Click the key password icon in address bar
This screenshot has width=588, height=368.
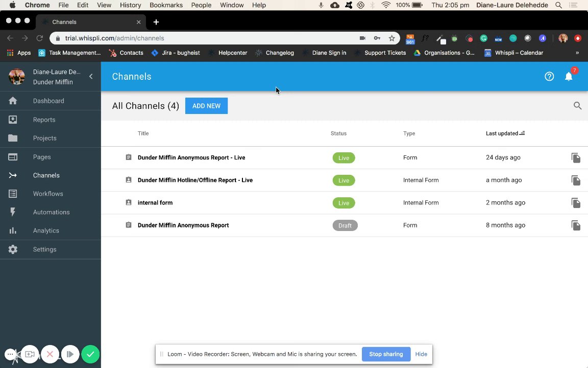click(377, 38)
